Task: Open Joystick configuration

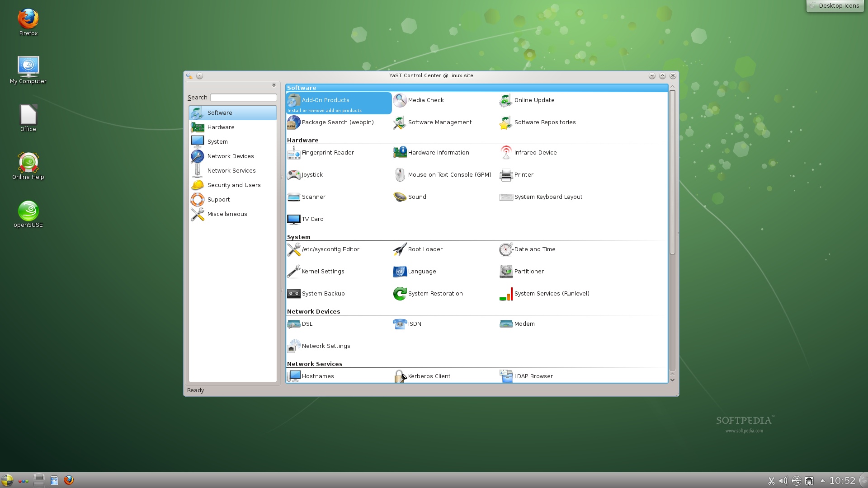Action: pos(305,175)
